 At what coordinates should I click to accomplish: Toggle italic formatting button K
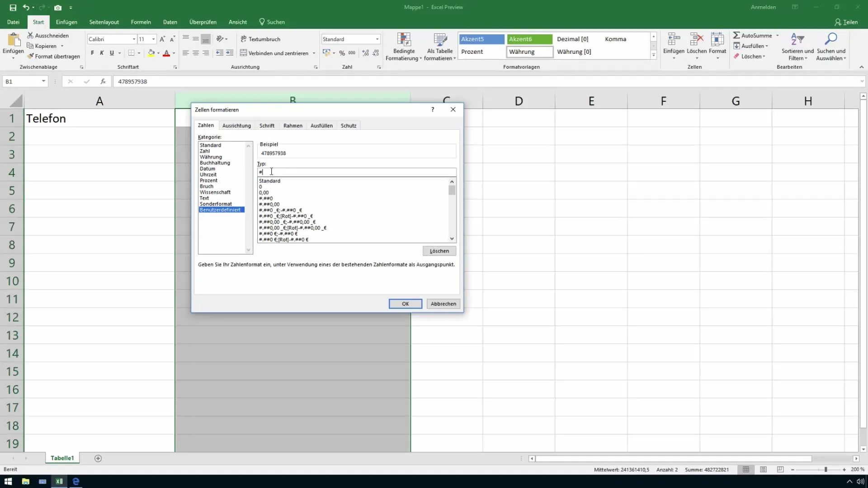click(x=102, y=53)
